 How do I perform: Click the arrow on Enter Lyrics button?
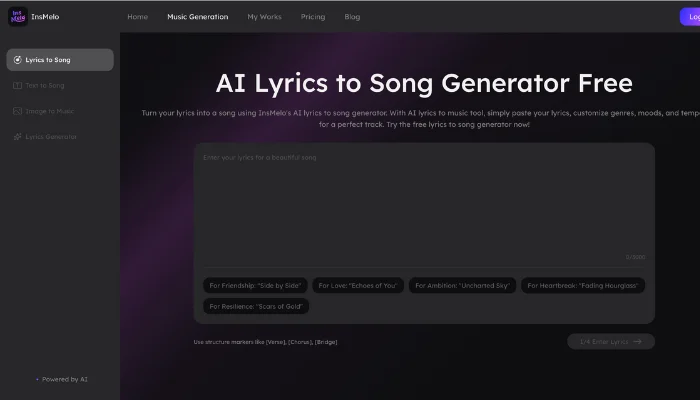(x=638, y=342)
